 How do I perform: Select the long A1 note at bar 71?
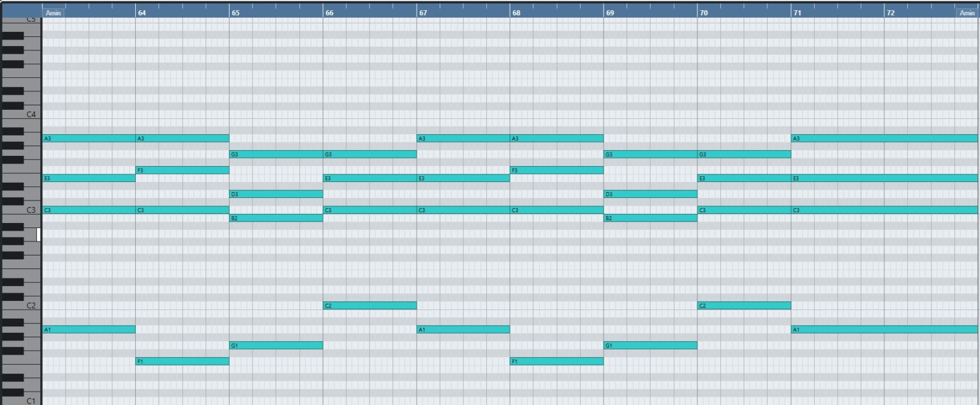point(884,330)
